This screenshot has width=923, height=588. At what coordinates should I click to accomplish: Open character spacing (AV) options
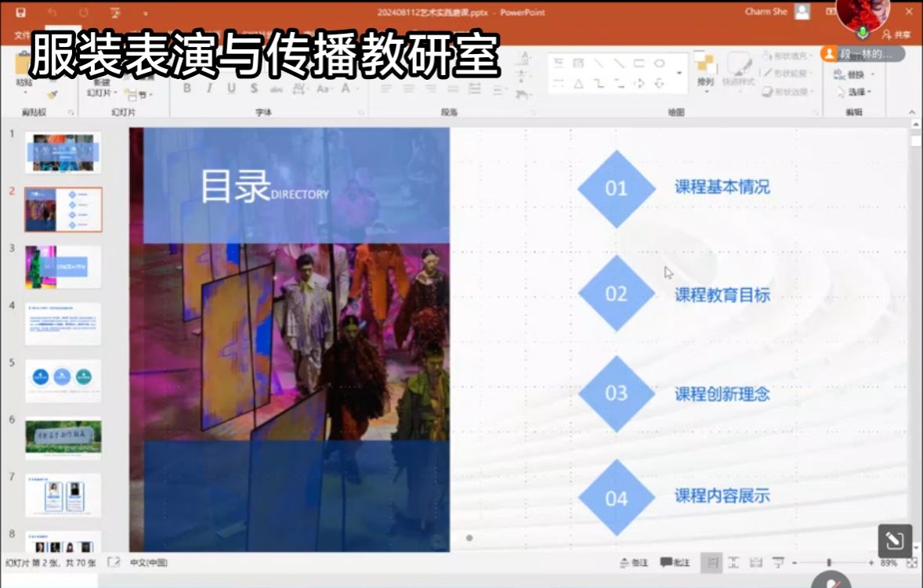[x=299, y=88]
